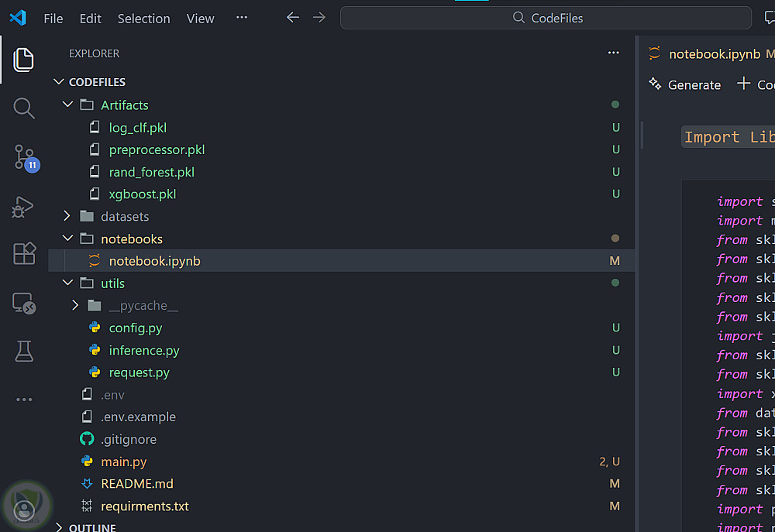This screenshot has height=532, width=775.
Task: Open the Remote Explorer view icon
Action: coord(24,303)
